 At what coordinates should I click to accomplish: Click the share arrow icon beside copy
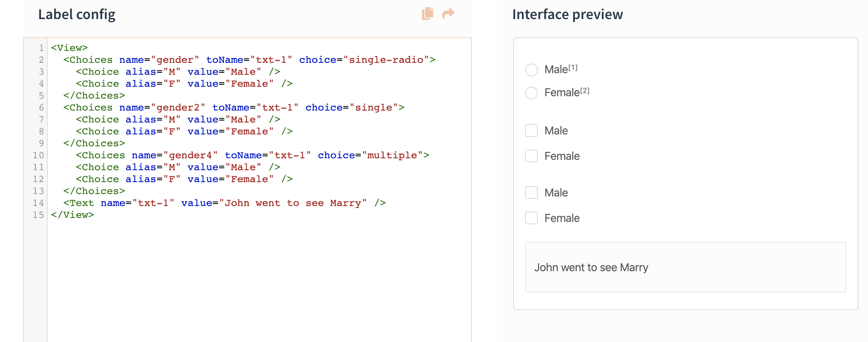pyautogui.click(x=448, y=14)
